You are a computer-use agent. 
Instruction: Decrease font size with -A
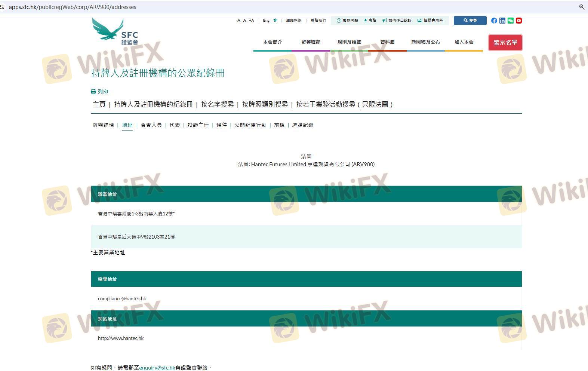click(238, 21)
